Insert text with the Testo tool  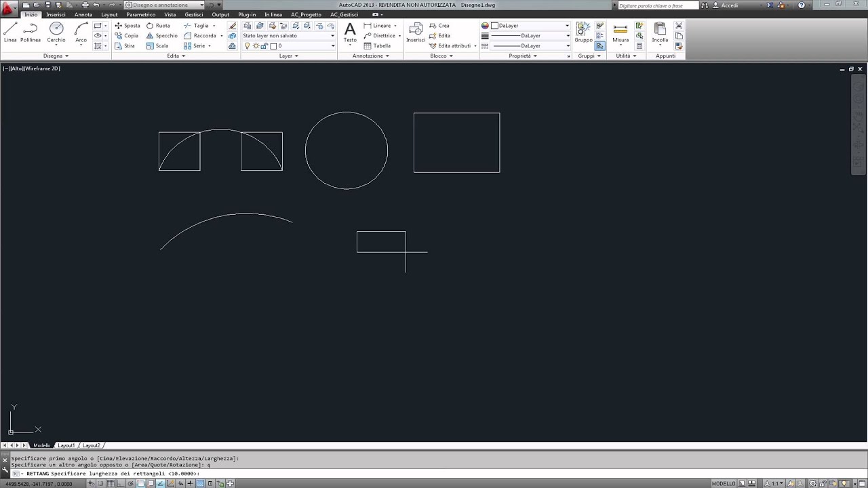tap(350, 32)
